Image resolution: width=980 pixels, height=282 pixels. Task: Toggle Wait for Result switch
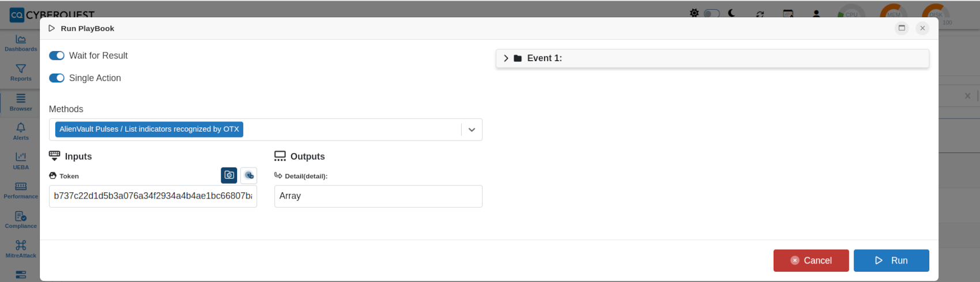click(56, 56)
